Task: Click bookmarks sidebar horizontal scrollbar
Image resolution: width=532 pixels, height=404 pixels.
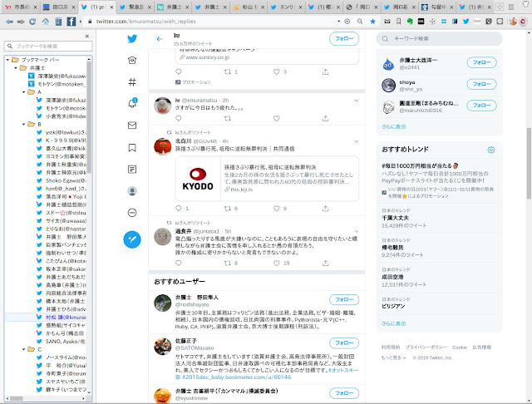Action: click(x=17, y=398)
